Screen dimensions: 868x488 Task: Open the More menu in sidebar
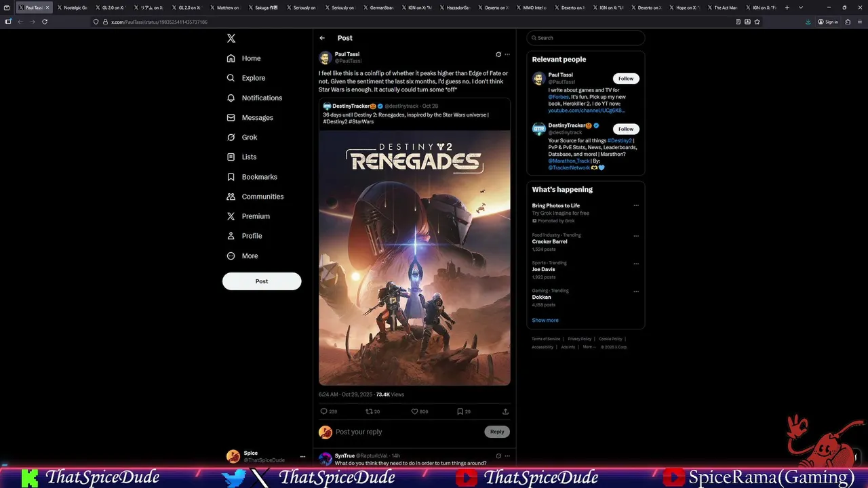[242, 256]
